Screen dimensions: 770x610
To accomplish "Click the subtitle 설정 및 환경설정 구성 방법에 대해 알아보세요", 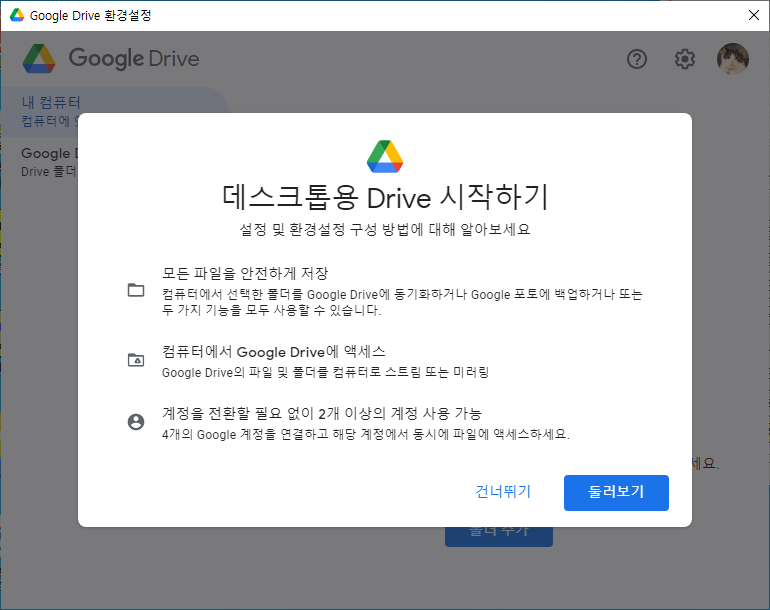I will 385,229.
